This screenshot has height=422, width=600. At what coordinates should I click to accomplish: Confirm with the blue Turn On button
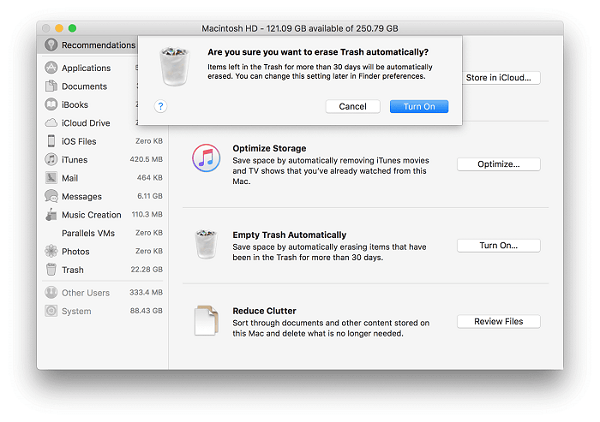pos(419,106)
